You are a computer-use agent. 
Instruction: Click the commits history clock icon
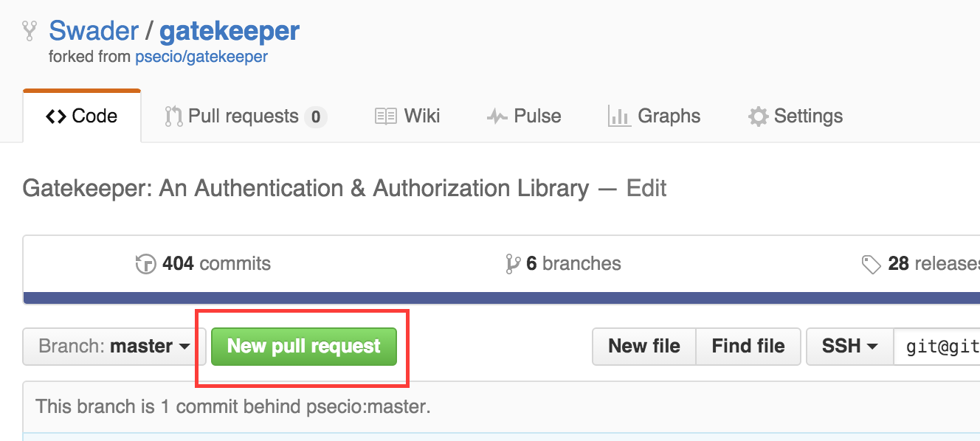pyautogui.click(x=146, y=264)
